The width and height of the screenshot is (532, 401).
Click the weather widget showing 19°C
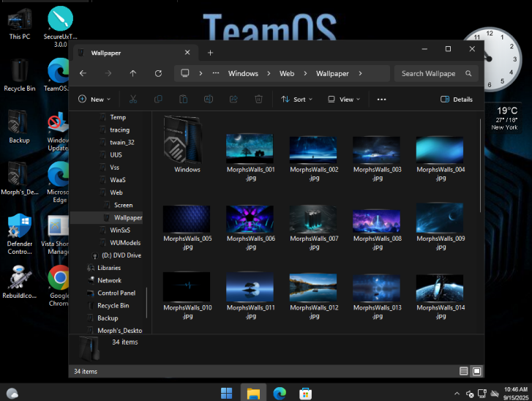[504, 119]
